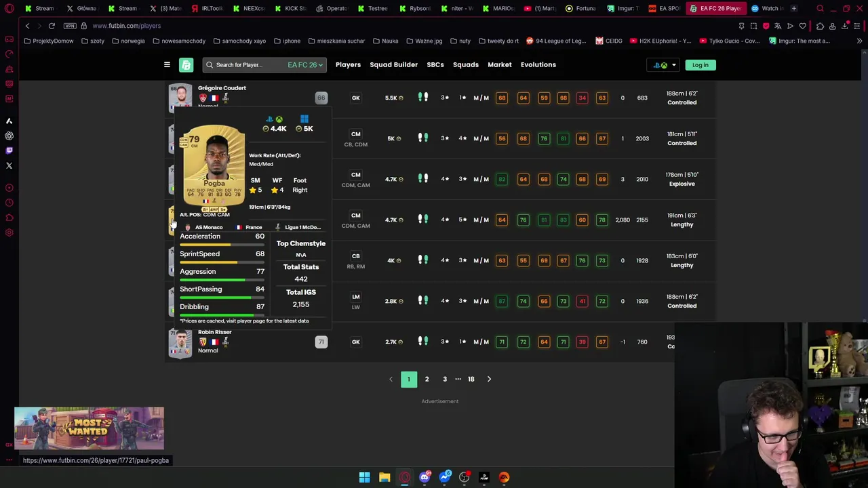Switch to the Fortuna browser tab

pos(580,8)
